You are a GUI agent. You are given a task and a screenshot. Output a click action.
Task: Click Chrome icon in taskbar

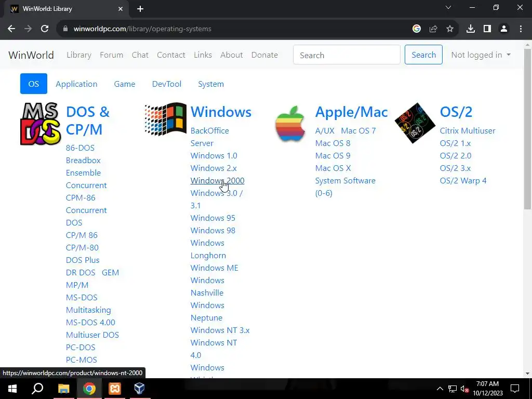(x=89, y=389)
